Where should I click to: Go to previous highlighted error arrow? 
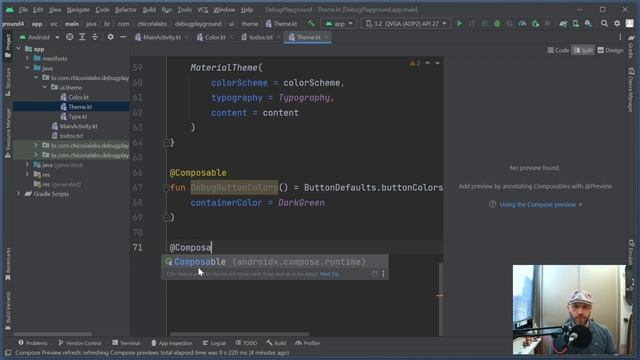coord(427,63)
